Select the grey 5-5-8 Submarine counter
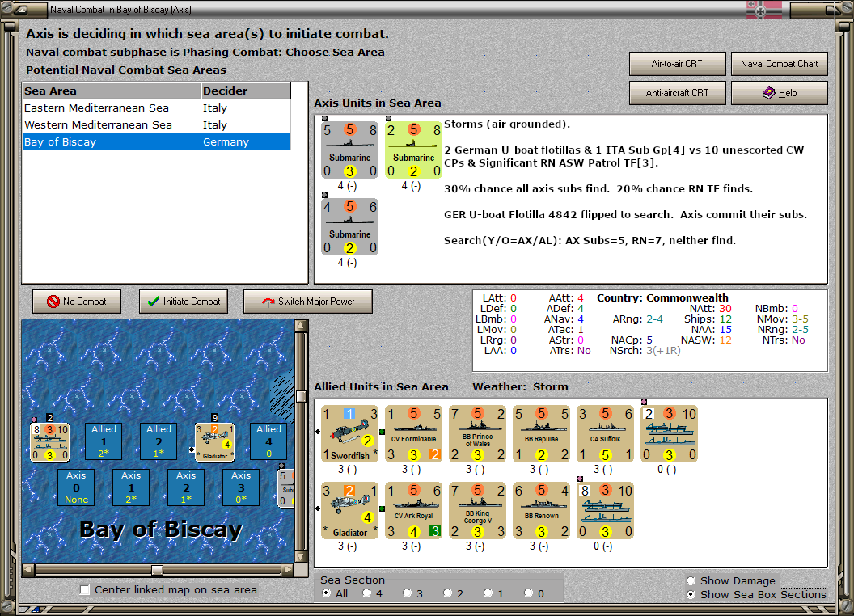 tap(349, 150)
